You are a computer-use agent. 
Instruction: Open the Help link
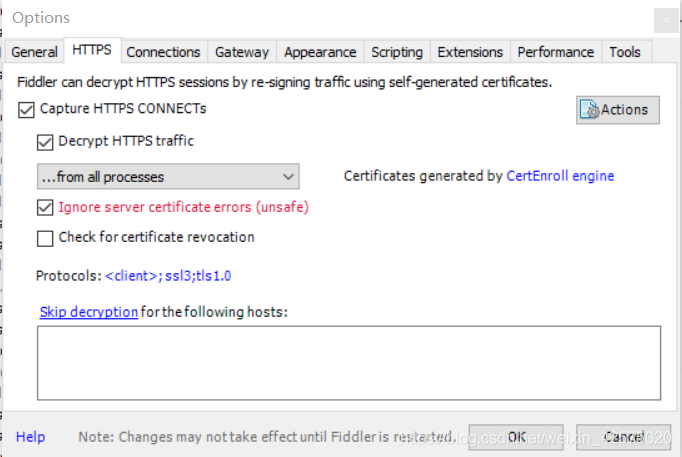coord(30,437)
